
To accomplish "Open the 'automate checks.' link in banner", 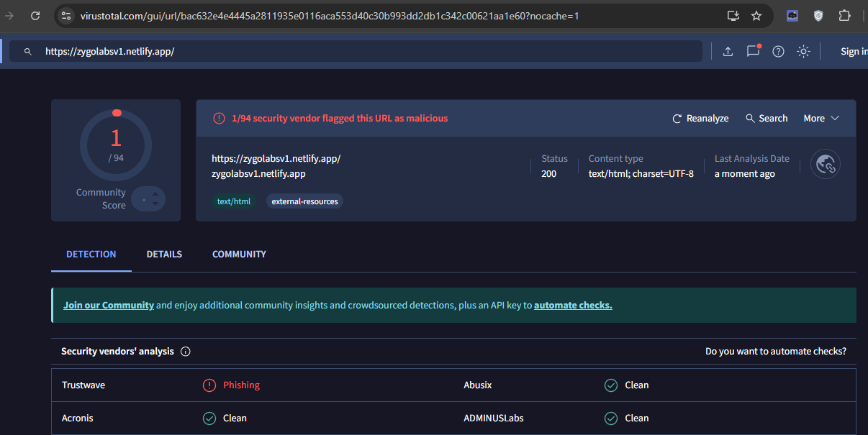I will [573, 306].
